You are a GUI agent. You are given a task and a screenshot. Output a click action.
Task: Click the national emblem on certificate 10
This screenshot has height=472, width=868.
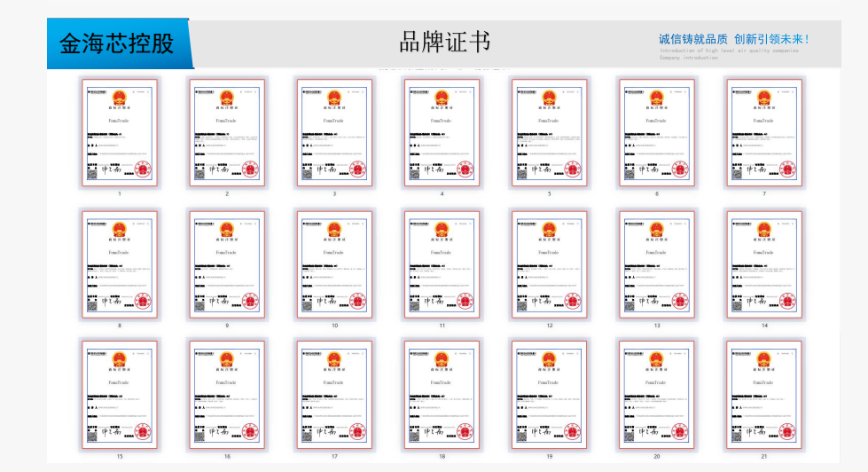(x=334, y=227)
